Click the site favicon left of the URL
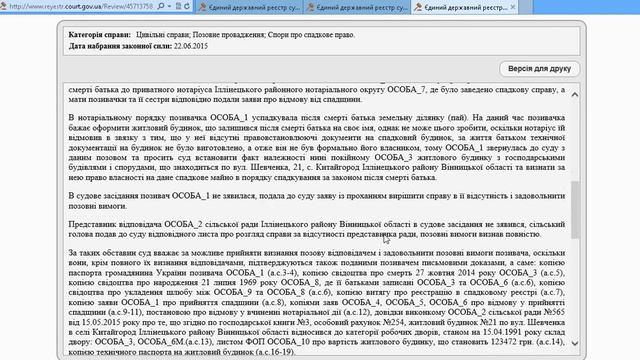Image resolution: width=640 pixels, height=360 pixels. click(x=4, y=7)
